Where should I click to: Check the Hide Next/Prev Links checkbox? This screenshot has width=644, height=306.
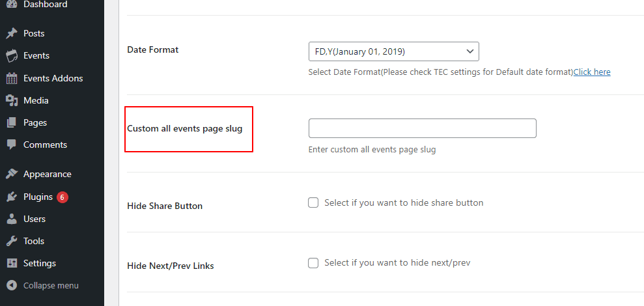tap(313, 263)
